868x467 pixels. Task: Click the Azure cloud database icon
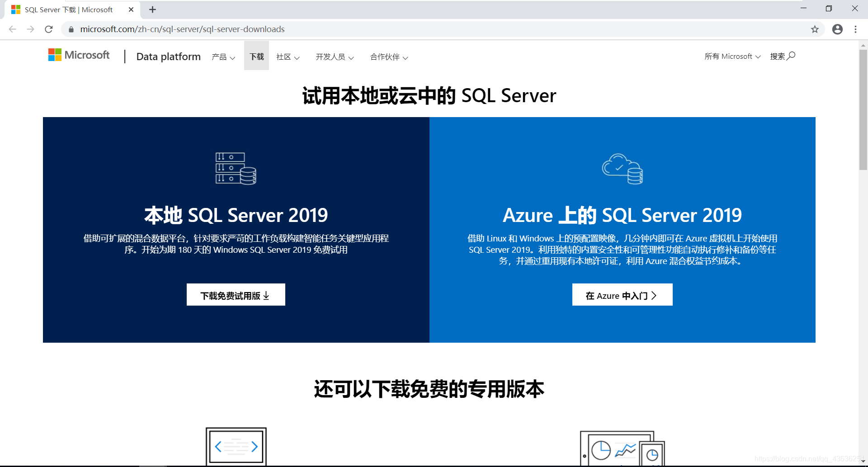623,169
